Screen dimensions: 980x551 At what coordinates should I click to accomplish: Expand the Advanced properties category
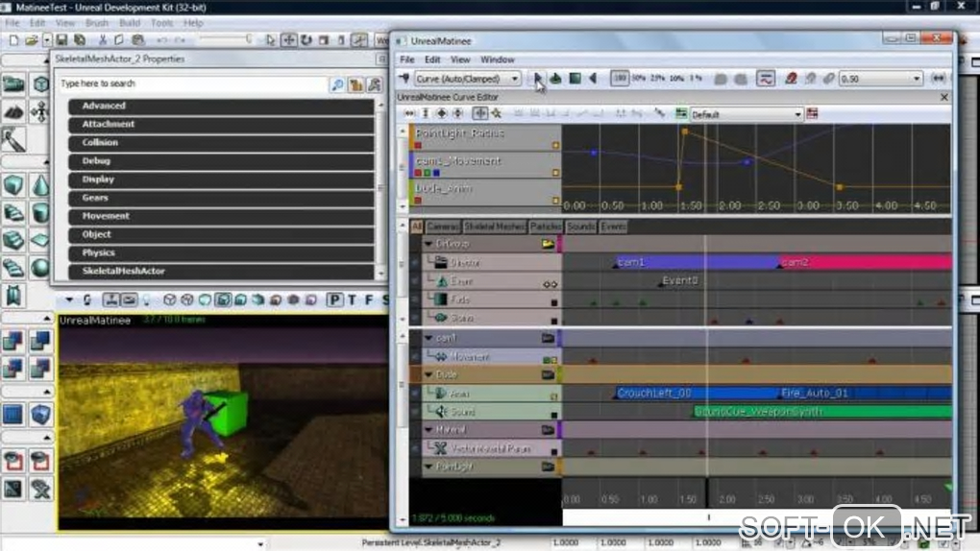click(x=221, y=107)
